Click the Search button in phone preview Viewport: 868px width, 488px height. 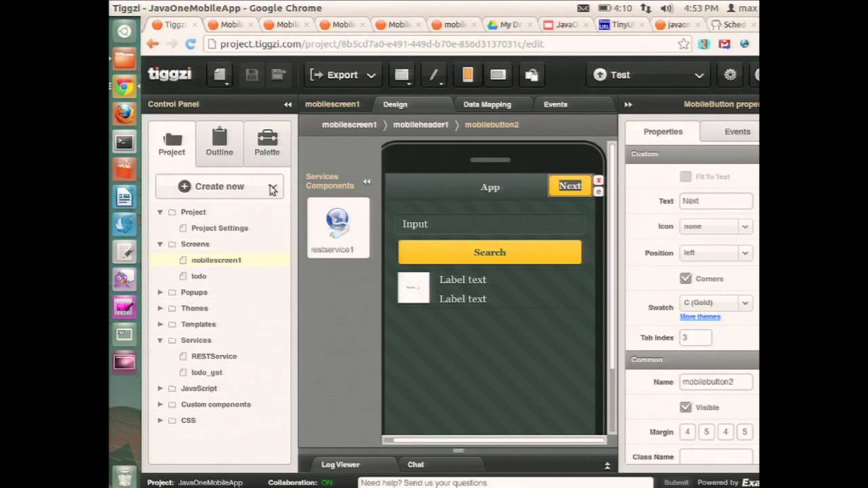click(490, 252)
